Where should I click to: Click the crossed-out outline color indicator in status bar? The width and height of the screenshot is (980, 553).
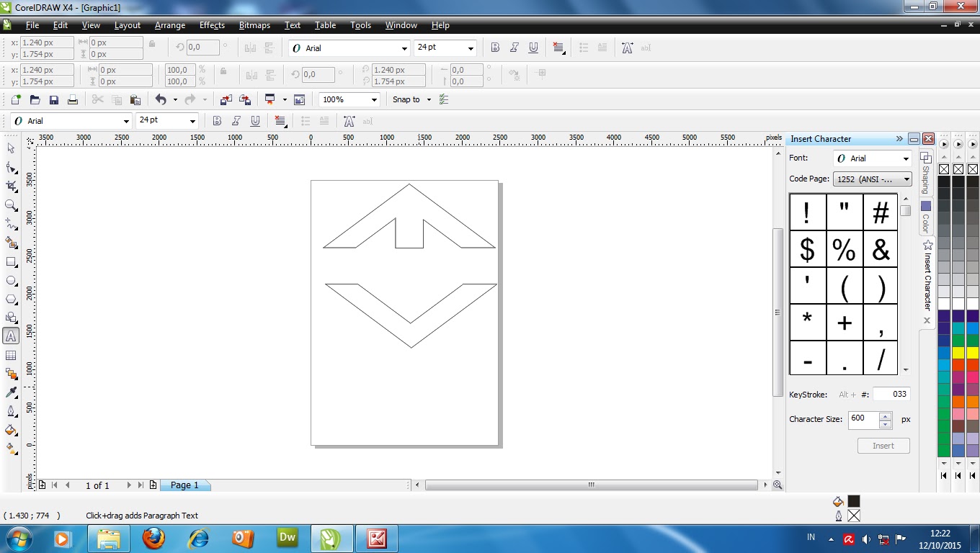854,516
